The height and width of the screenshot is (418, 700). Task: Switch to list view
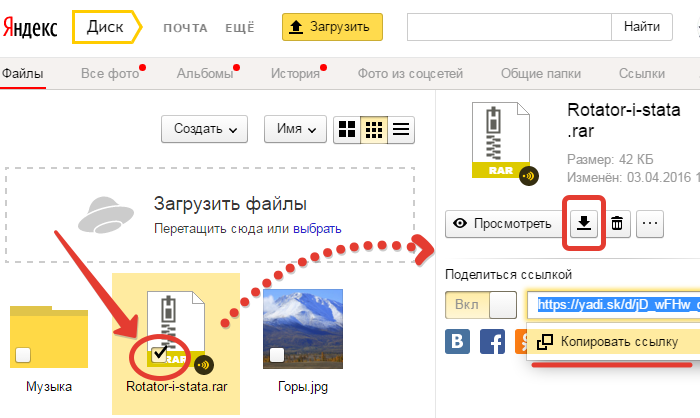tap(401, 130)
